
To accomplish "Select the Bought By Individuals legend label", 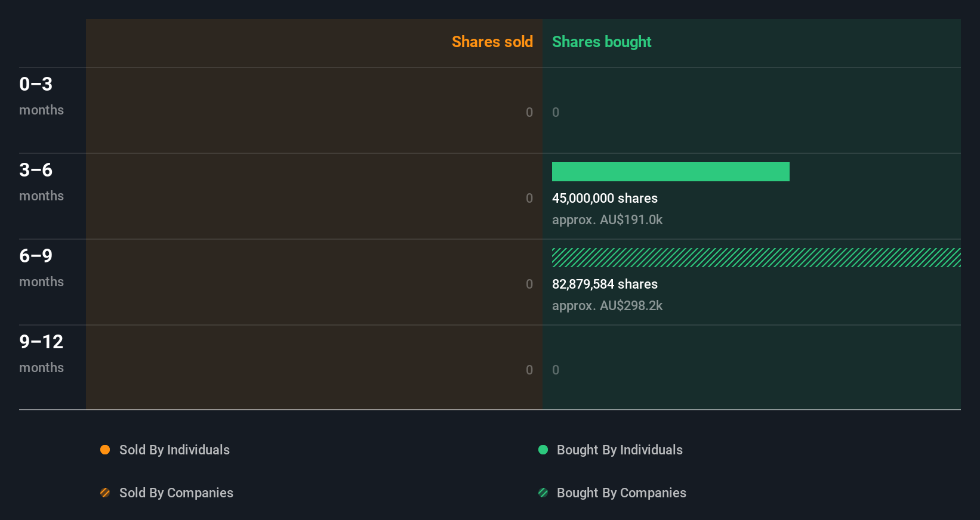I will (620, 450).
